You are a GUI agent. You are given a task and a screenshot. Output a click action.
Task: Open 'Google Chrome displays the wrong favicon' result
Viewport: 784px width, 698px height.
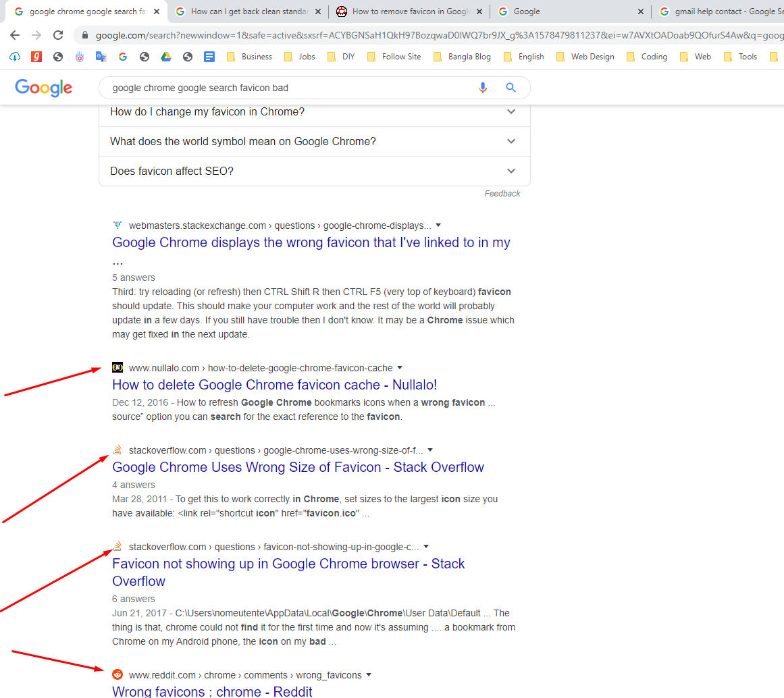311,242
